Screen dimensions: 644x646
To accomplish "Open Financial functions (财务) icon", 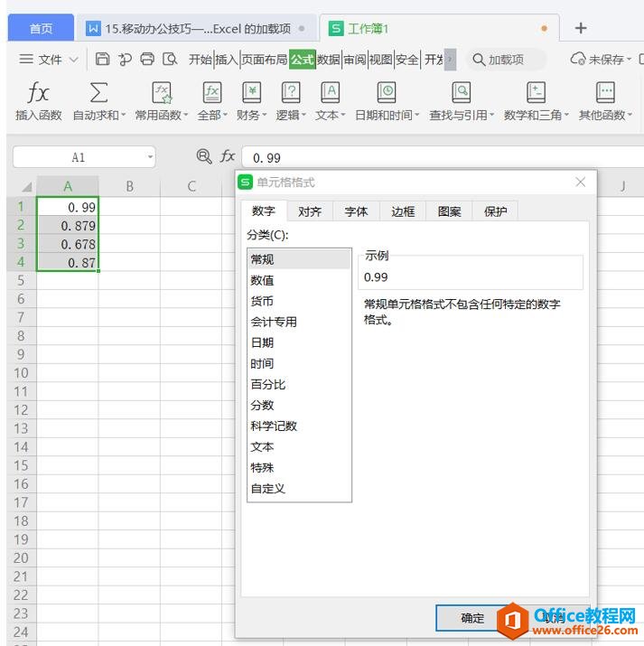I will [252, 92].
